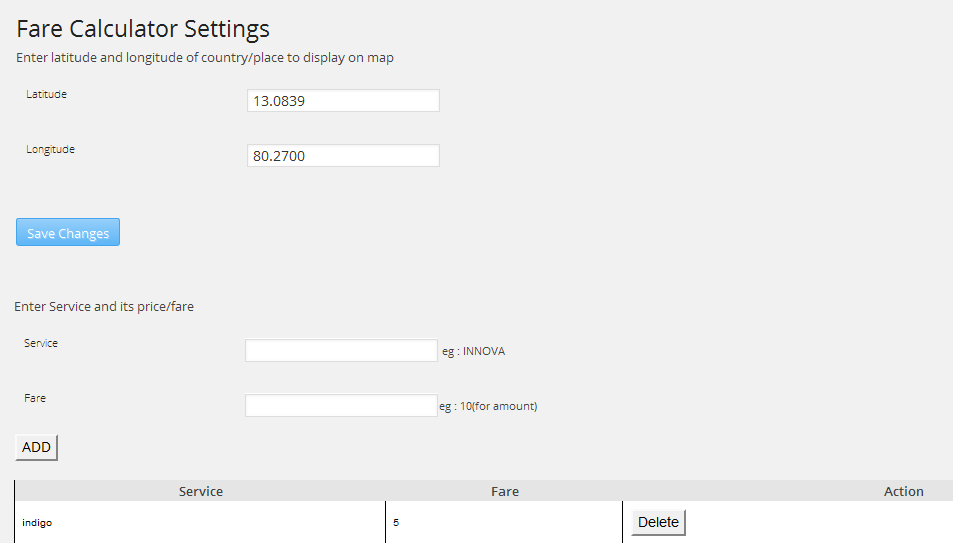This screenshot has height=543, width=953.
Task: Click the 'eg : INNOVA' hint text
Action: [x=473, y=351]
